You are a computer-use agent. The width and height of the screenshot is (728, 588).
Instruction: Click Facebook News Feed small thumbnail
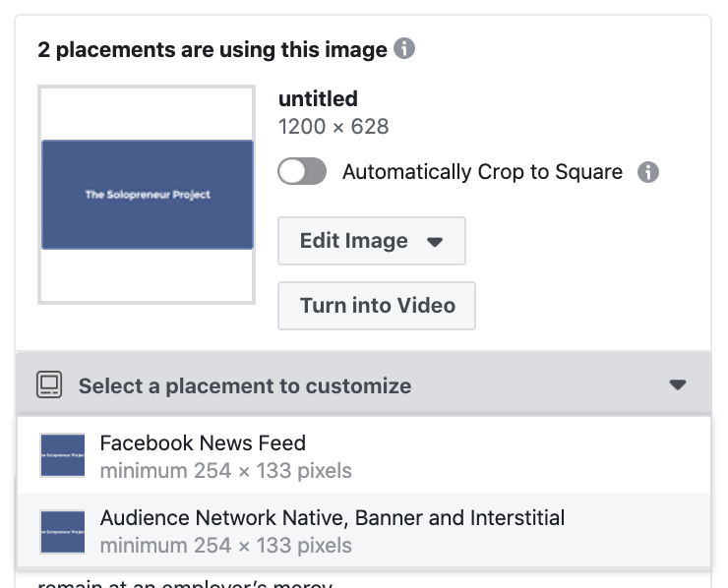pyautogui.click(x=63, y=455)
